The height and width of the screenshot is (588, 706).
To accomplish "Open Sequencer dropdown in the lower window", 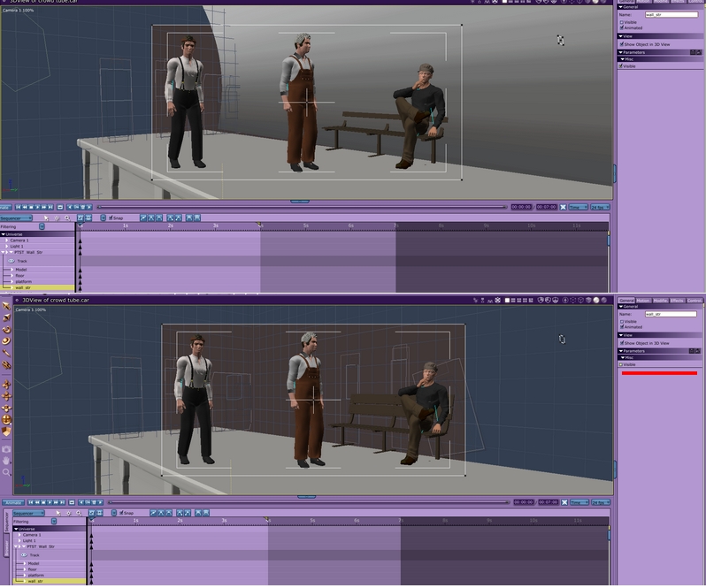I will (28, 513).
